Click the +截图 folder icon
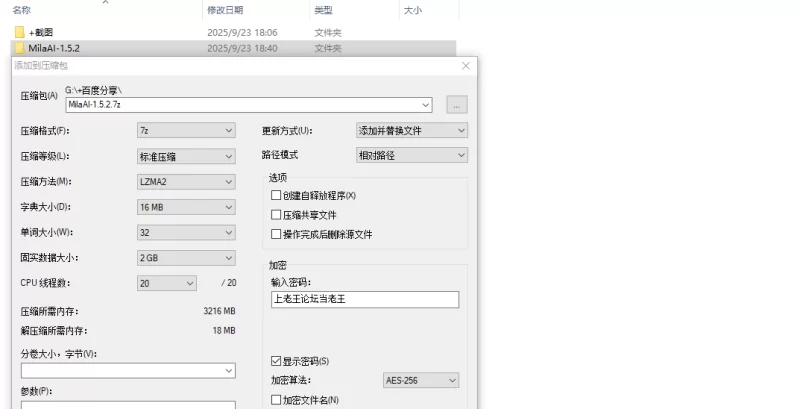This screenshot has width=800, height=409. (19, 32)
